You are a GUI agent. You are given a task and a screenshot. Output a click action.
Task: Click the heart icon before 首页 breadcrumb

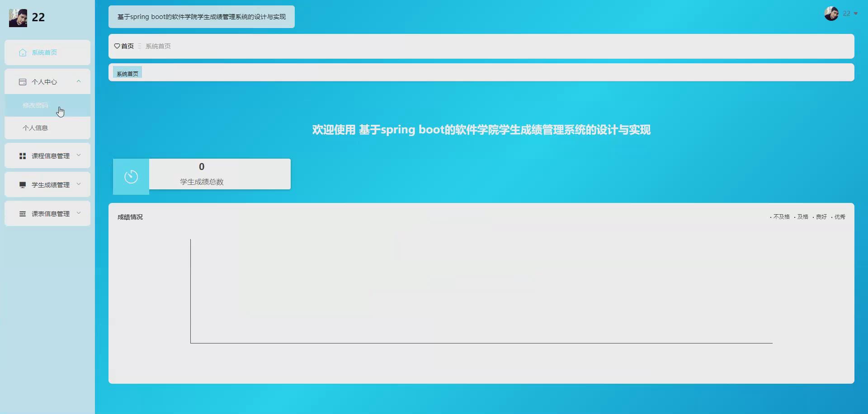(116, 46)
